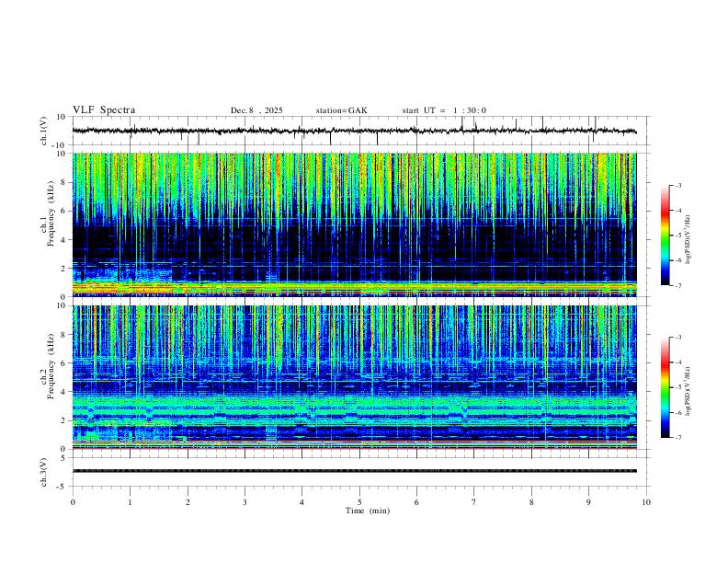This screenshot has height=563, width=728.
Task: Click the "-7" label on upper color bar
Action: coord(677,286)
